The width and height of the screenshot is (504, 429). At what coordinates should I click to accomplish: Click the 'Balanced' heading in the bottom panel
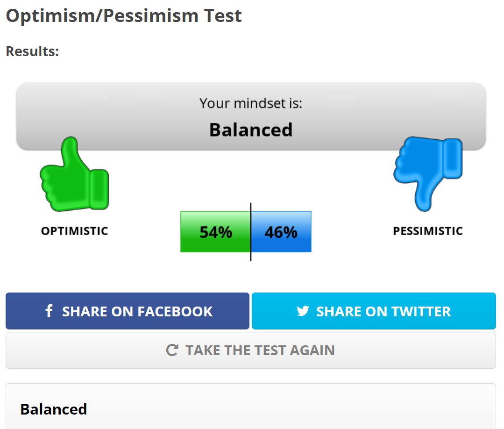[54, 409]
